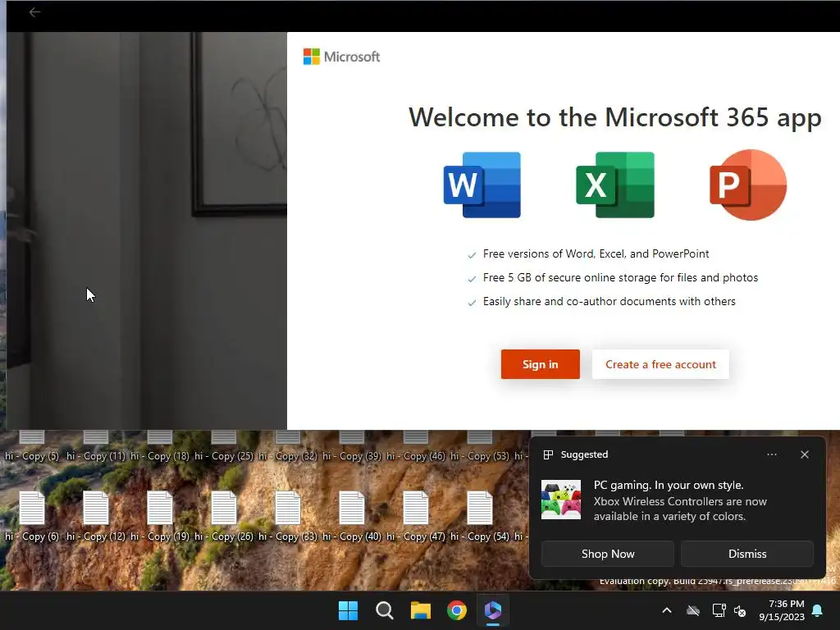Click the 'hi - Copy (18)' file label

click(x=160, y=456)
